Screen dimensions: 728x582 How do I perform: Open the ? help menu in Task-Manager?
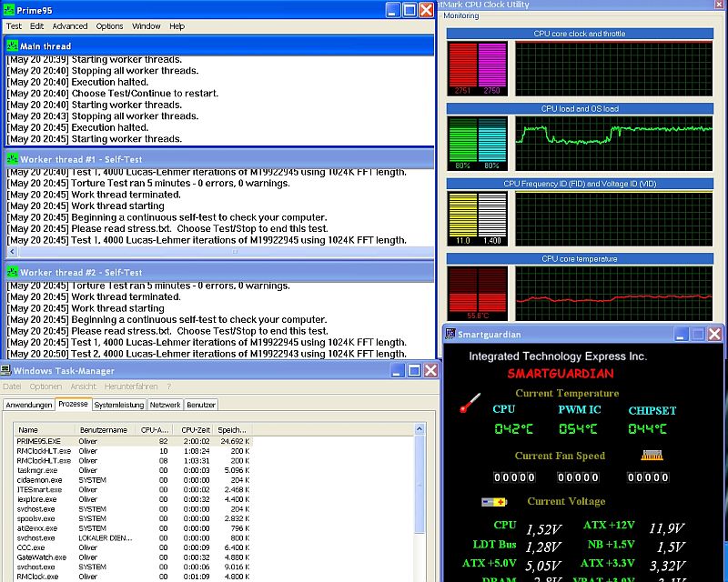click(x=169, y=386)
